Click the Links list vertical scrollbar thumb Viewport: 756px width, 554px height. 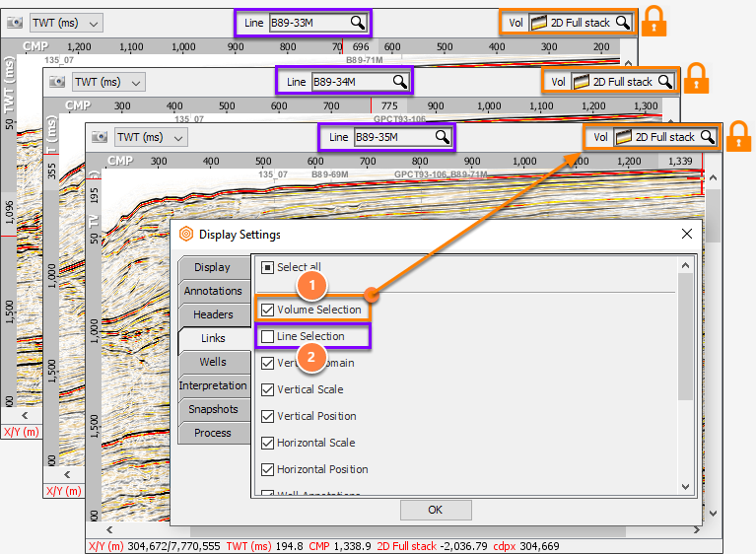(685, 336)
